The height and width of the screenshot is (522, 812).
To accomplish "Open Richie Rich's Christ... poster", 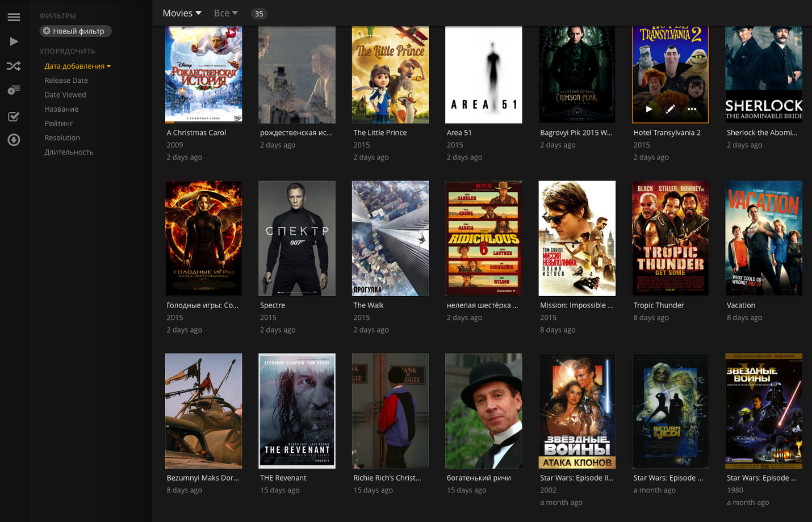I will [x=390, y=411].
